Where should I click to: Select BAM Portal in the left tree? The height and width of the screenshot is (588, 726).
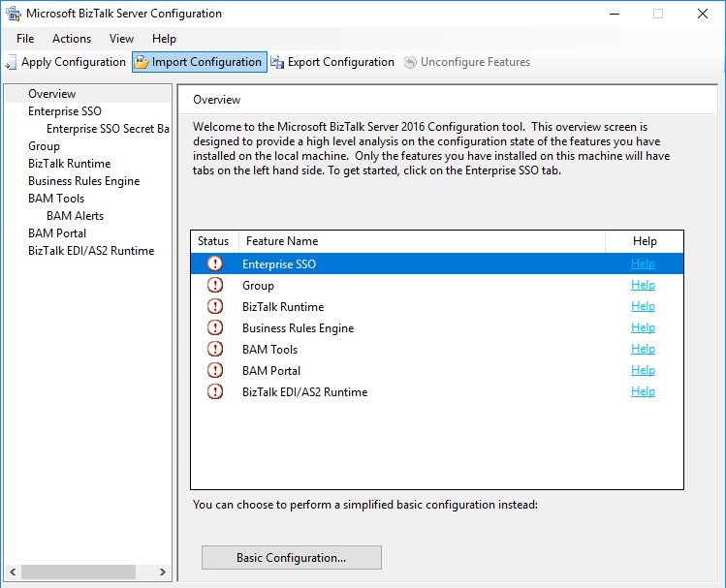[x=57, y=233]
